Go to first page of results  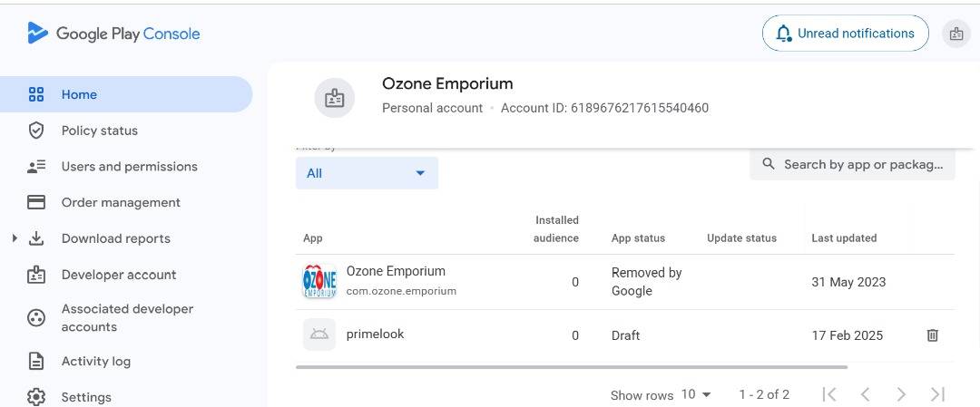click(x=829, y=394)
